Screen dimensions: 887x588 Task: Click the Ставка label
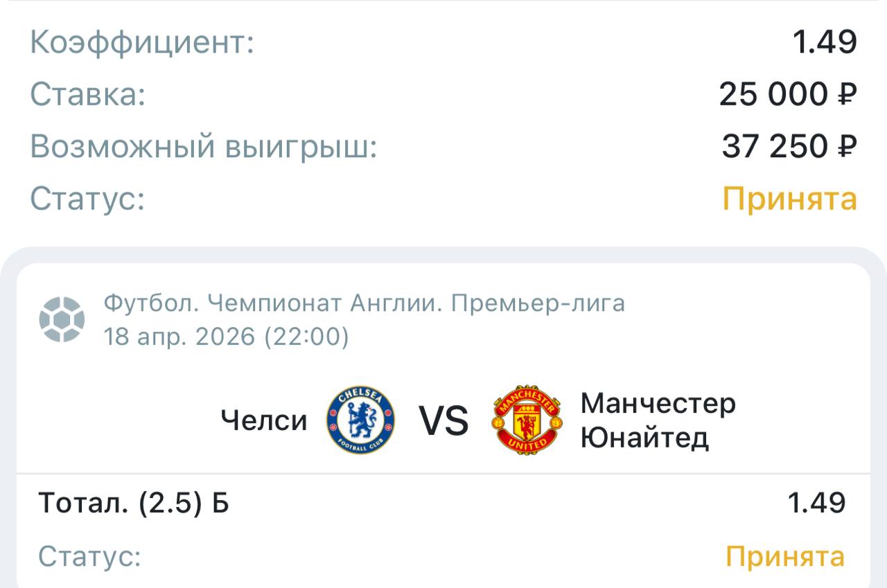click(88, 94)
